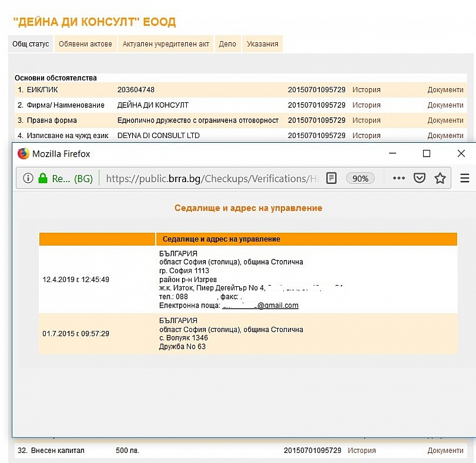This screenshot has height=463, width=476.
Task: Open История link for Внесен капитал row
Action: tap(362, 451)
